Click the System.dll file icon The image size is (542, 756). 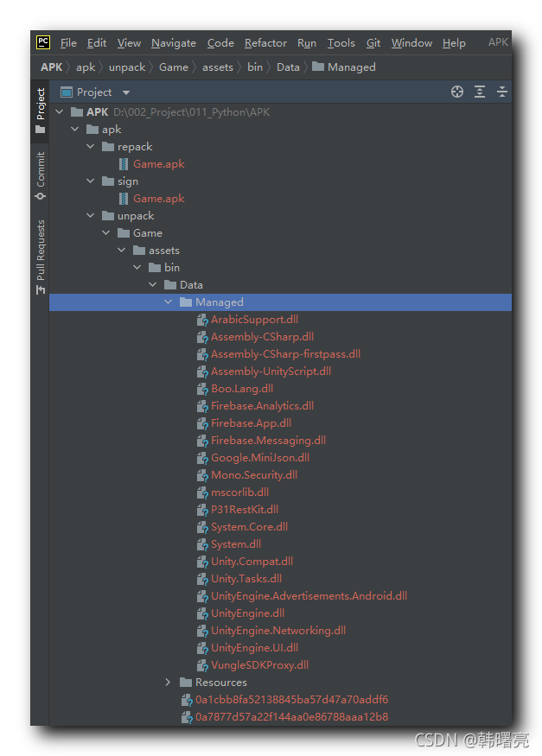(202, 544)
